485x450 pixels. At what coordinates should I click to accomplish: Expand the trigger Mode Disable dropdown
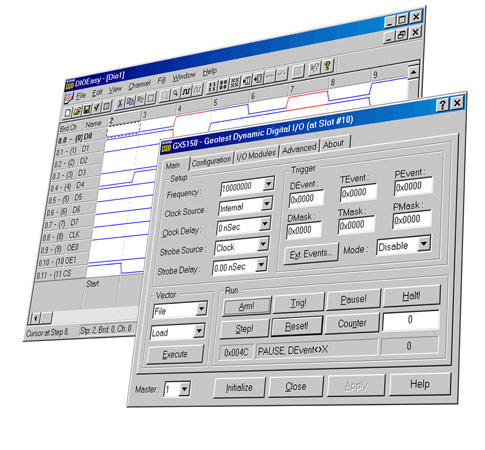click(424, 243)
